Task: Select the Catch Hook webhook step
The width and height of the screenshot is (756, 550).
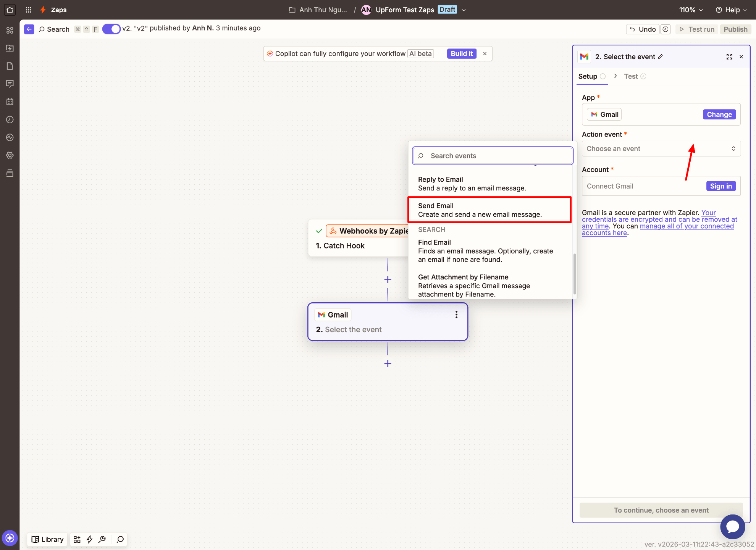Action: (x=358, y=238)
